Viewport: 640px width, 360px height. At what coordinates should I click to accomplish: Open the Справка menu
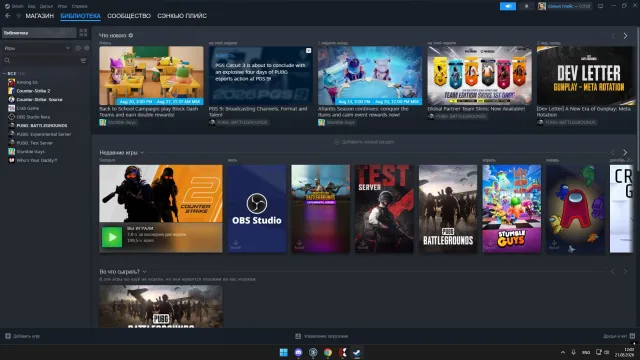(79, 6)
